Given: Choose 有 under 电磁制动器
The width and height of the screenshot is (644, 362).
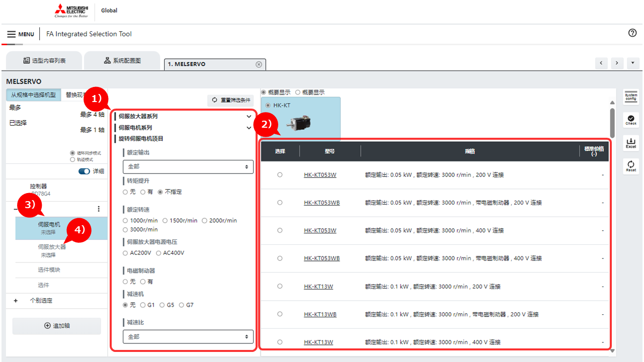Looking at the screenshot, I should pos(143,282).
